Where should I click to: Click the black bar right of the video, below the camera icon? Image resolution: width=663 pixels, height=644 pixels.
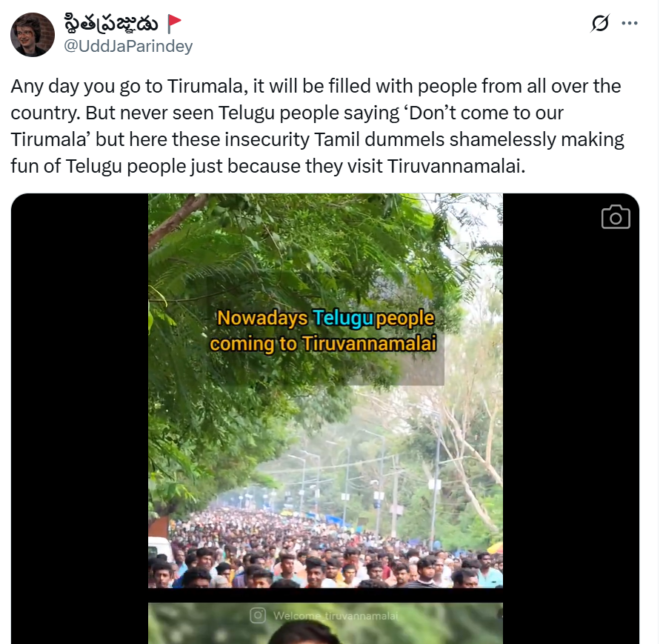pos(571,436)
